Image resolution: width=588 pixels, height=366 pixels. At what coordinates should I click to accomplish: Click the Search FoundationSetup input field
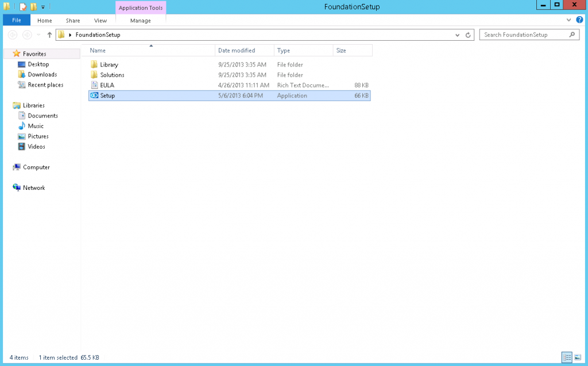[x=524, y=35]
